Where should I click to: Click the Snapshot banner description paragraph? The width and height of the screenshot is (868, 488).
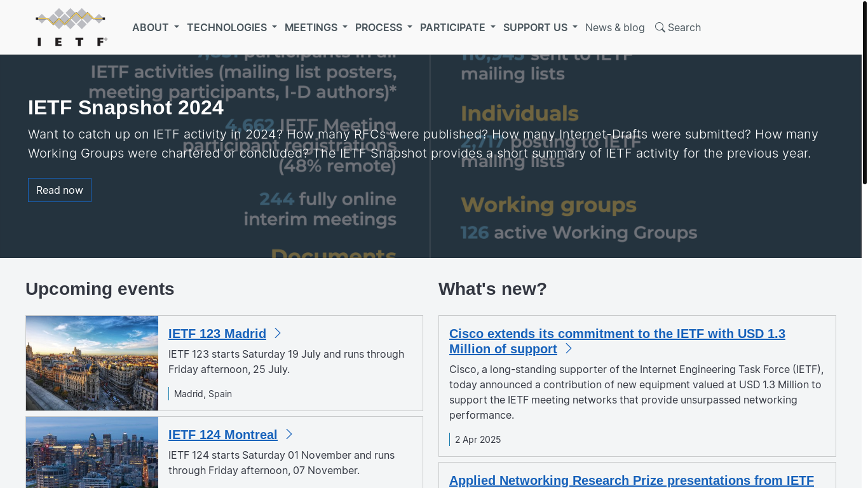pos(423,144)
